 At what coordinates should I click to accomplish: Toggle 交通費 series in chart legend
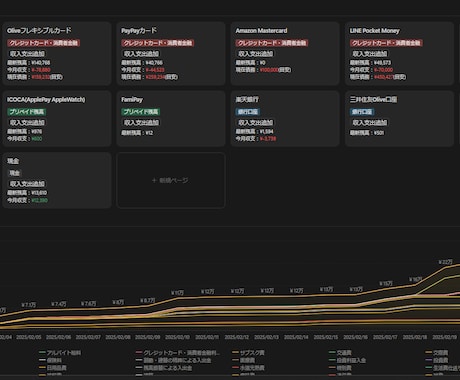click(340, 353)
